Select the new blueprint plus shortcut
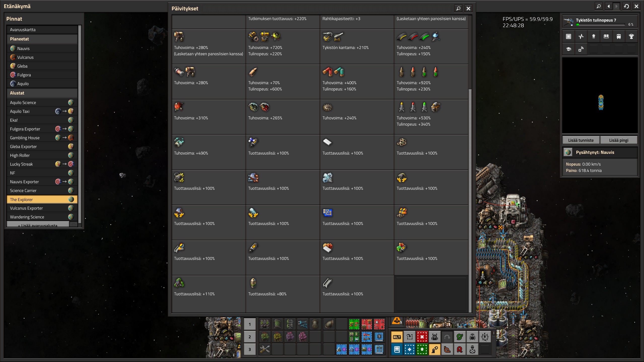The width and height of the screenshot is (644, 362). point(409,349)
